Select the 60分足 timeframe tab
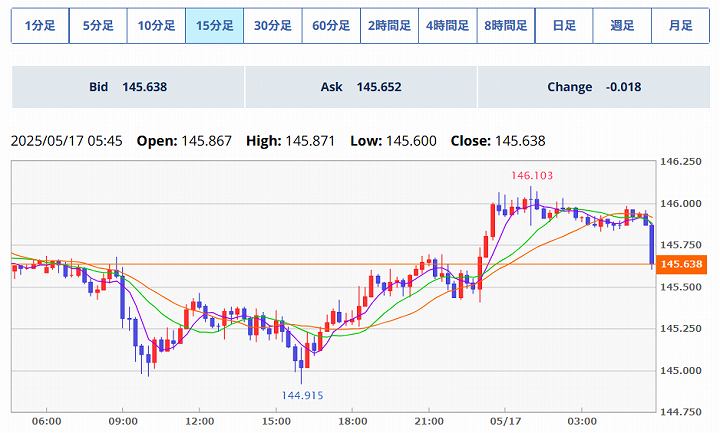 [x=330, y=25]
